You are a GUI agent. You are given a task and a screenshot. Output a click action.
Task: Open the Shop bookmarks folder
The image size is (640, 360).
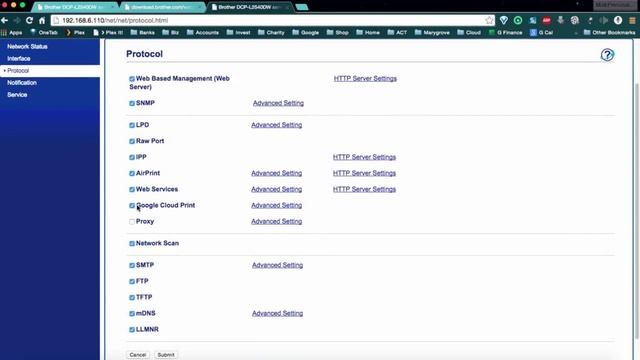pos(338,32)
